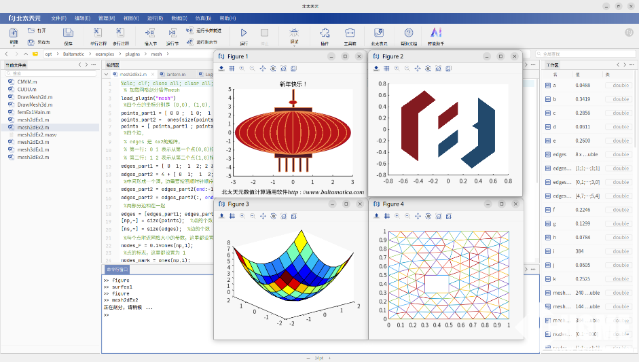The height and width of the screenshot is (364, 639).
Task: Click the export icon in Figure 2 toolbar
Action: [x=378, y=69]
